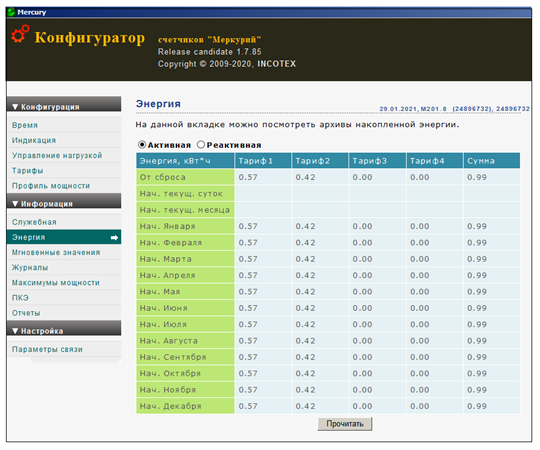
Task: Click the Mercury title bar app icon
Action: pos(11,12)
